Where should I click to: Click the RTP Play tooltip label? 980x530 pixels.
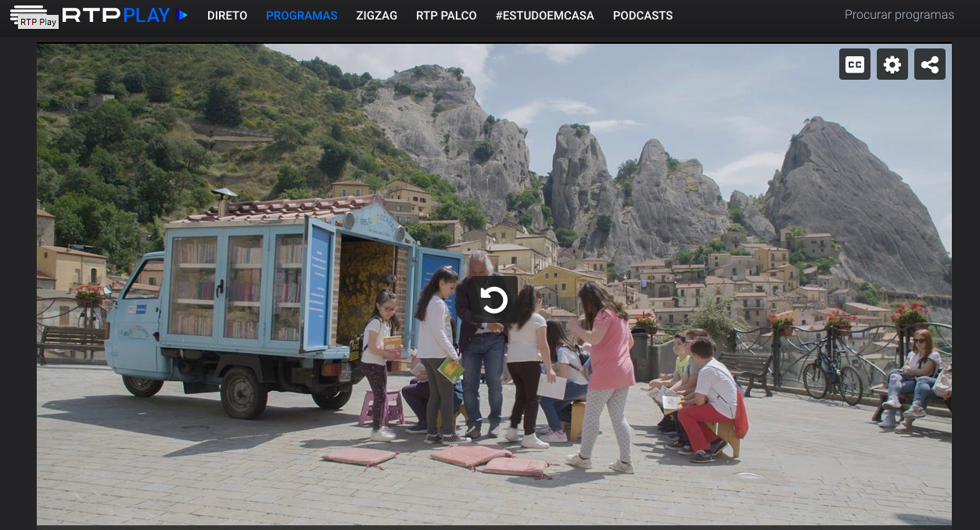(38, 22)
